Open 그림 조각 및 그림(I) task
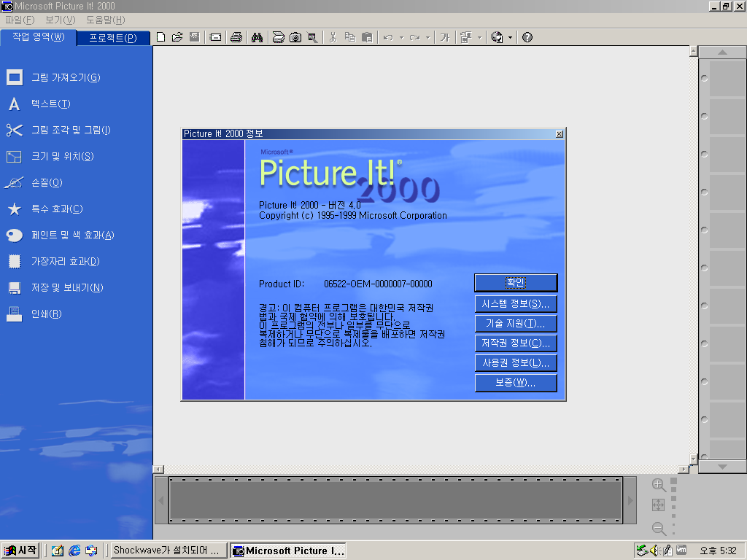This screenshot has width=747, height=560. coord(58,130)
